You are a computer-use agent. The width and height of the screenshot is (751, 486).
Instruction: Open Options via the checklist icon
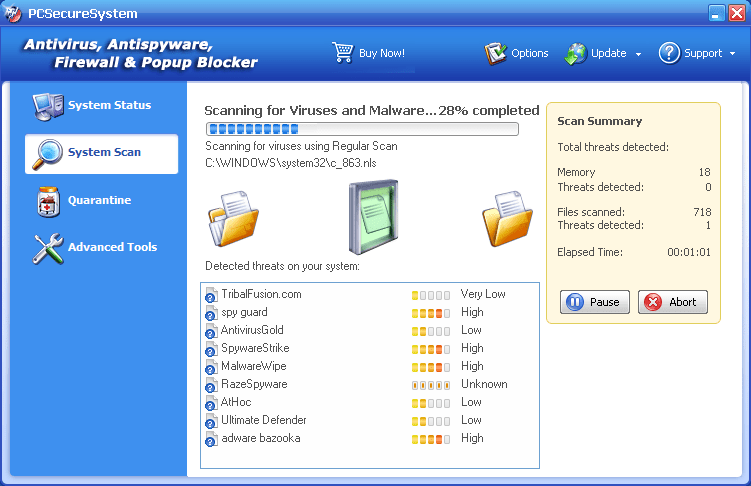[496, 53]
